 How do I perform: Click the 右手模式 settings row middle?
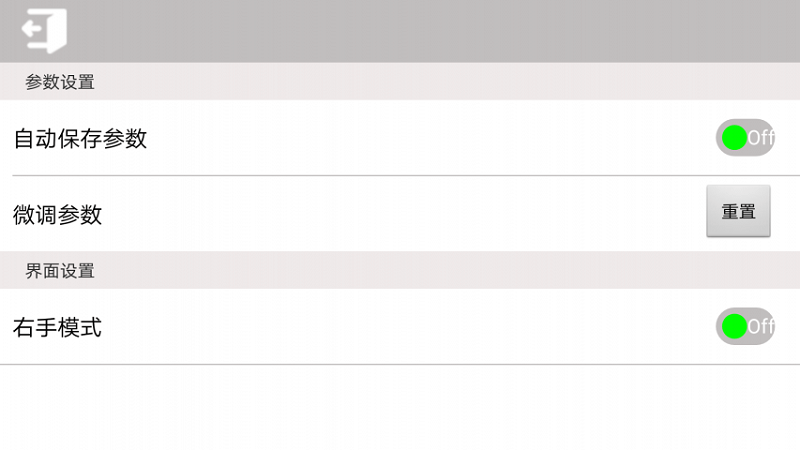[400, 327]
